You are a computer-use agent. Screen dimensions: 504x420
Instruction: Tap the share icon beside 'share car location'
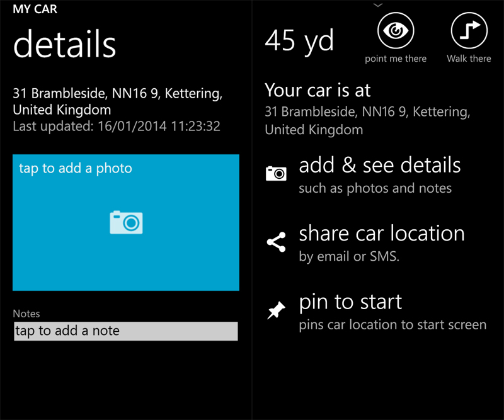(x=275, y=241)
